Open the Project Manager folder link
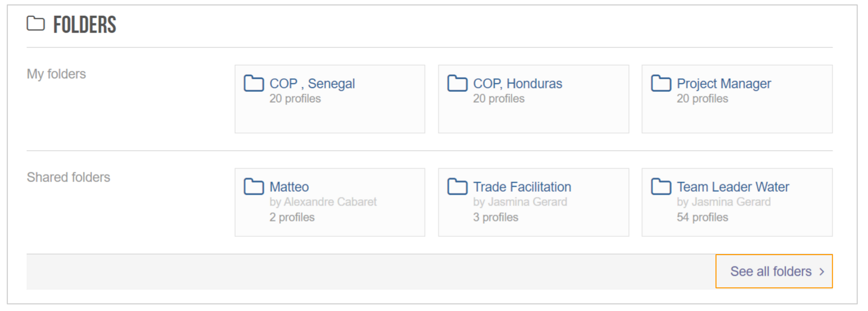 coord(723,84)
